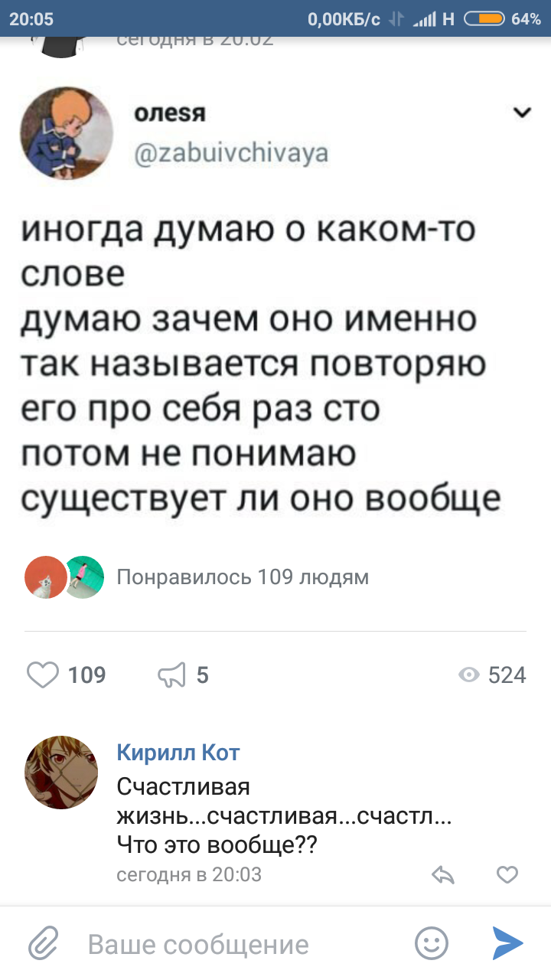Click the tweet text image in the post

pos(260,364)
